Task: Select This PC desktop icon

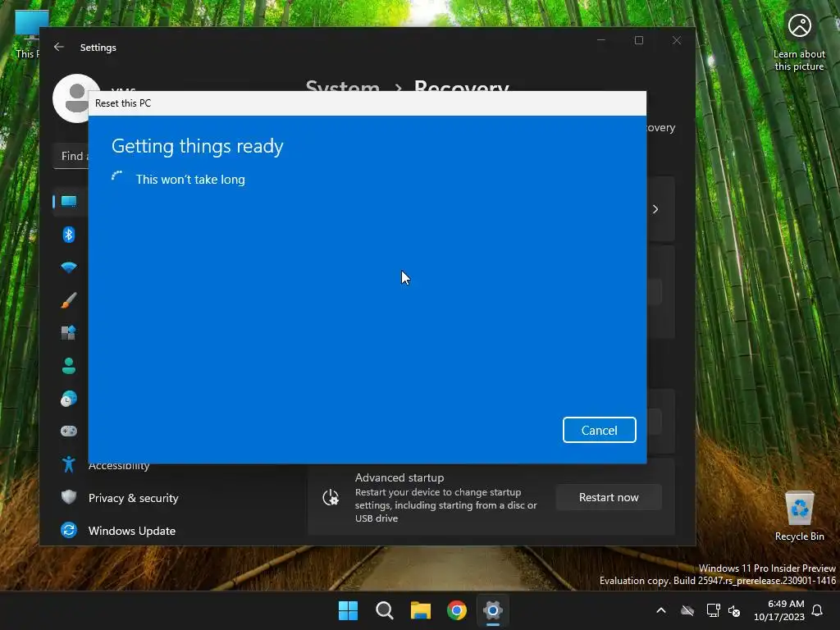Action: tap(27, 34)
